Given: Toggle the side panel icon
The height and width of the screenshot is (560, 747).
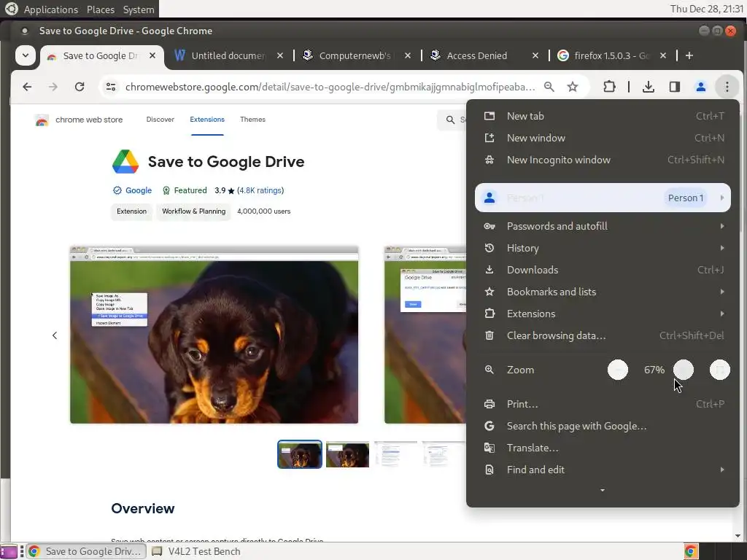Looking at the screenshot, I should 675,87.
